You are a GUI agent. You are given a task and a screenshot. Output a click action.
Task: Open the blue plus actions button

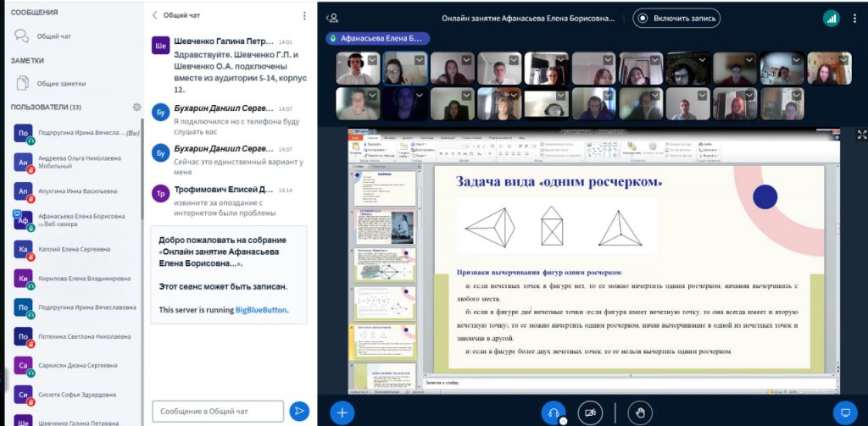[342, 412]
